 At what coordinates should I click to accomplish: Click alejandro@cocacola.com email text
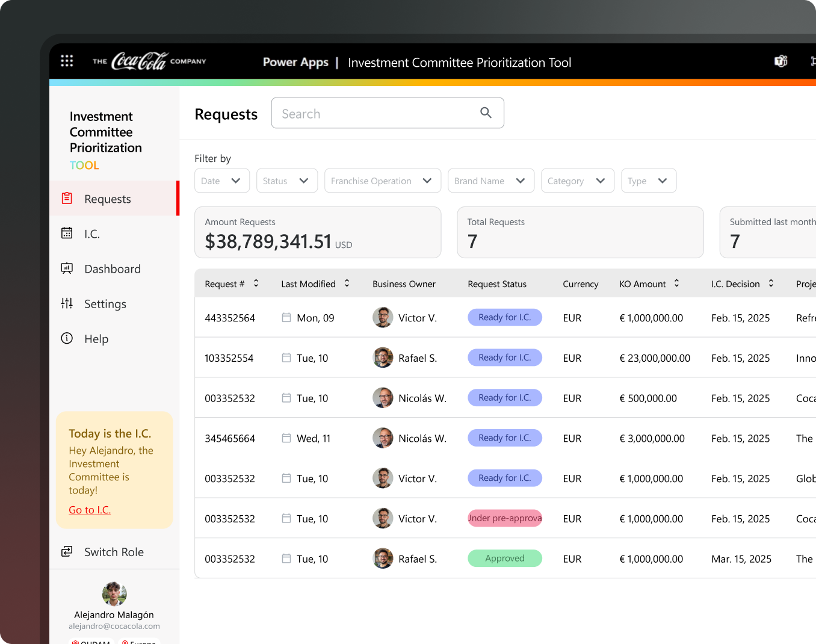114,626
